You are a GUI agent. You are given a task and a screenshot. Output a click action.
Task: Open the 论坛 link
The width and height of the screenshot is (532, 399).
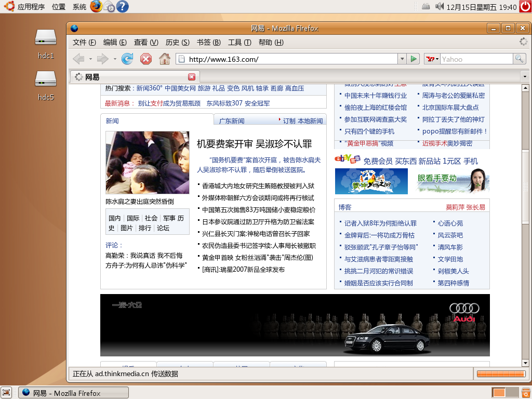tap(163, 228)
